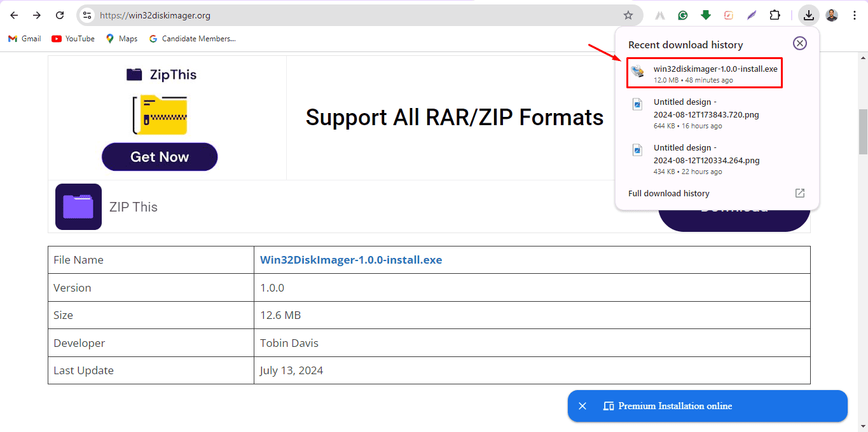This screenshot has height=432, width=868.
Task: Open the orange pen-square extension icon
Action: pos(729,15)
